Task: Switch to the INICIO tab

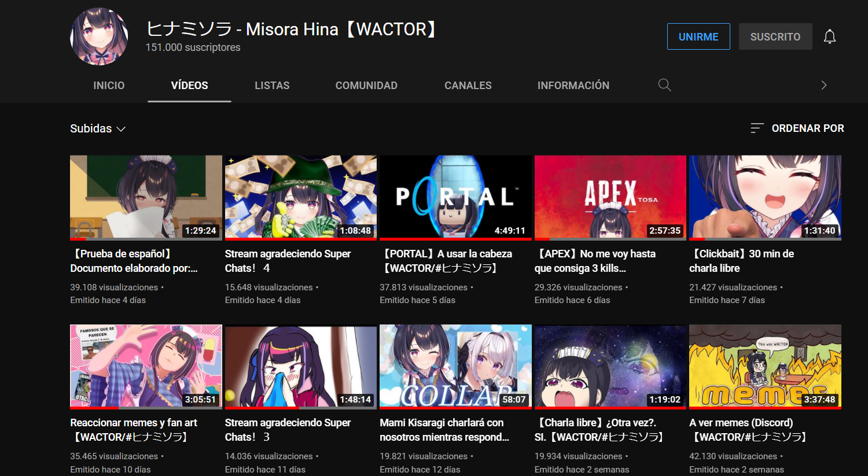Action: click(x=109, y=85)
